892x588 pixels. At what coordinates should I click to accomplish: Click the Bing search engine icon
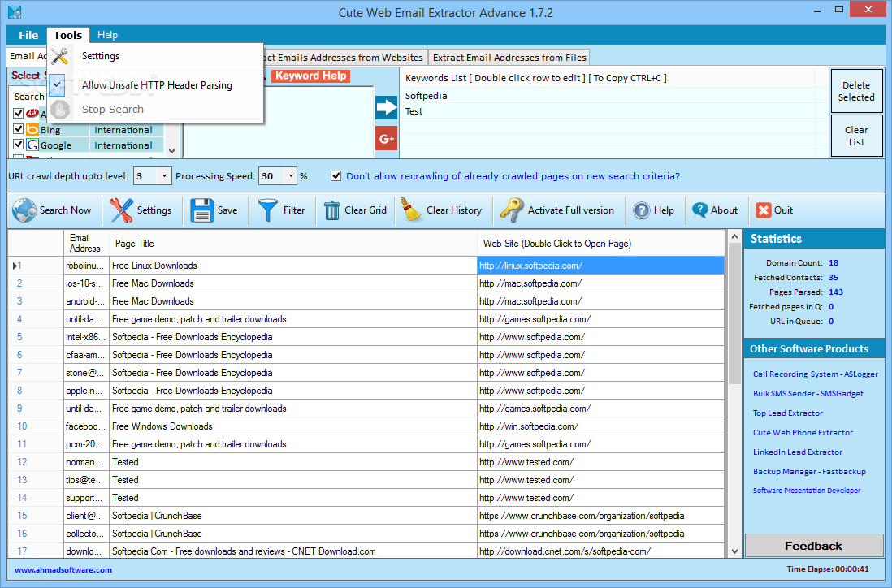pos(33,130)
